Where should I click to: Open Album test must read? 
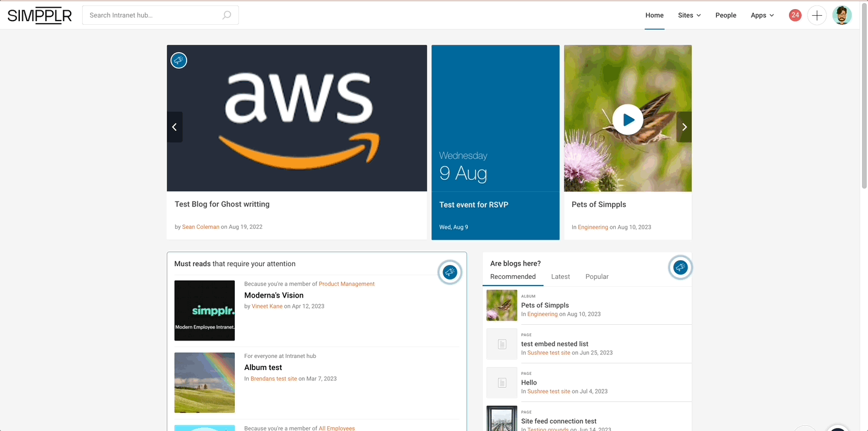263,367
